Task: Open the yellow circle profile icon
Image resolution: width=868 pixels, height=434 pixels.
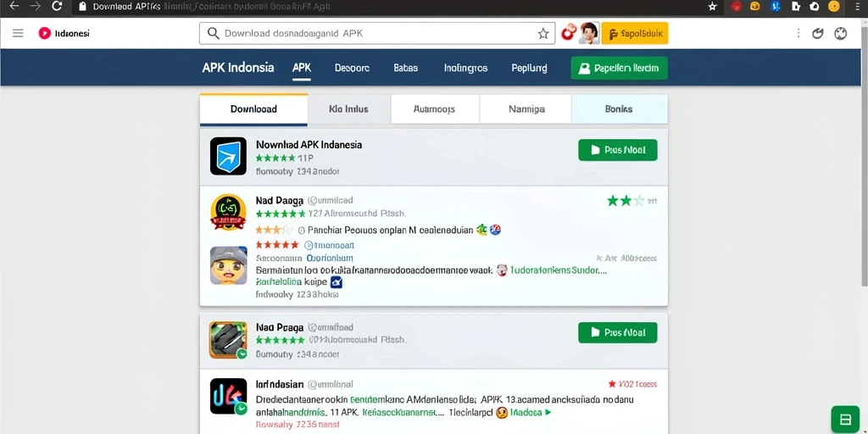Action: click(834, 7)
